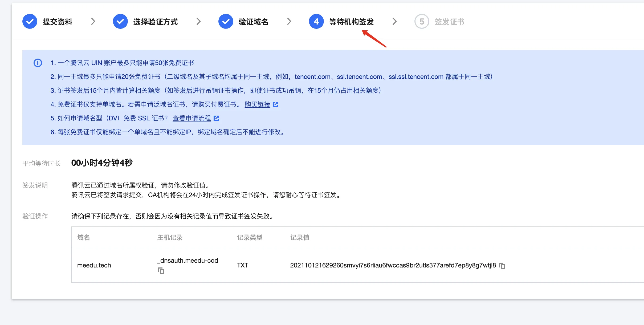Click the 验证域名 step checkmark icon
This screenshot has height=325, width=644.
226,22
